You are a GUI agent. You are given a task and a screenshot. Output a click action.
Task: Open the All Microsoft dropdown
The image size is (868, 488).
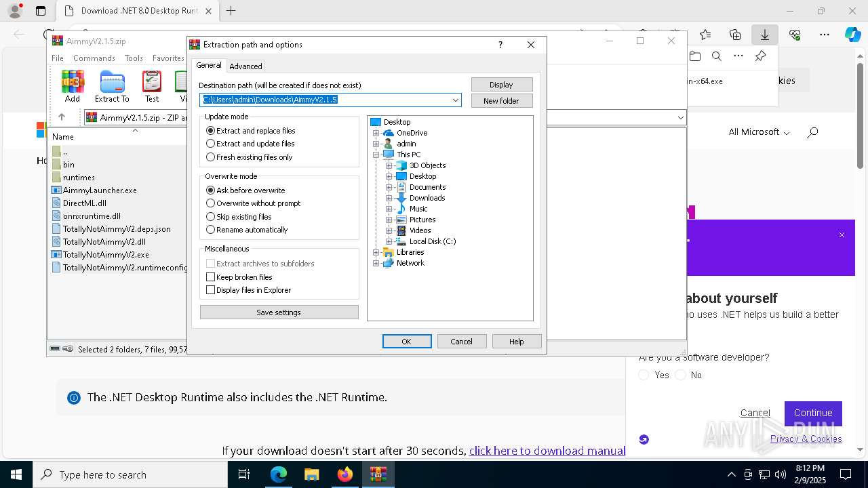pyautogui.click(x=759, y=132)
